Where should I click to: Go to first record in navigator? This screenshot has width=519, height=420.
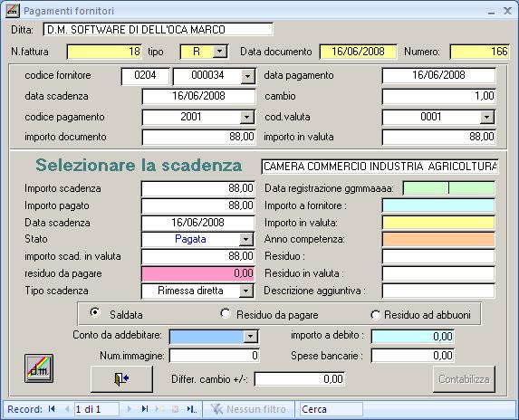[52, 409]
